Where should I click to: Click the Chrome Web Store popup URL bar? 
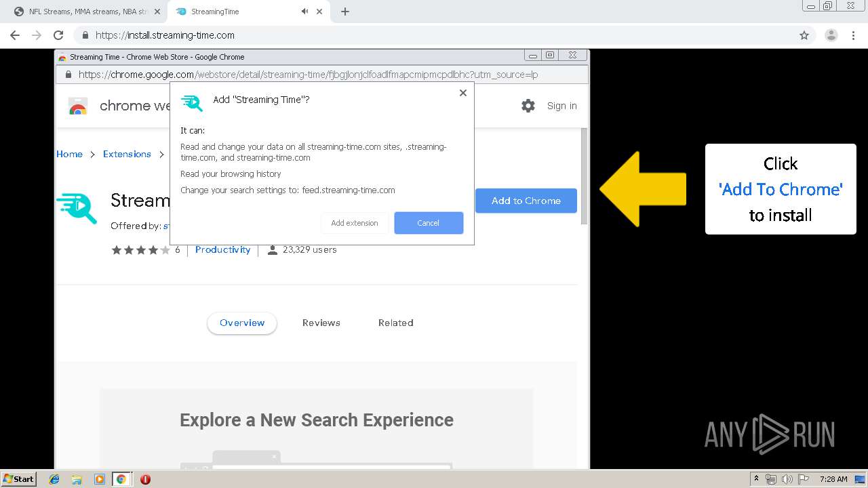pos(322,75)
